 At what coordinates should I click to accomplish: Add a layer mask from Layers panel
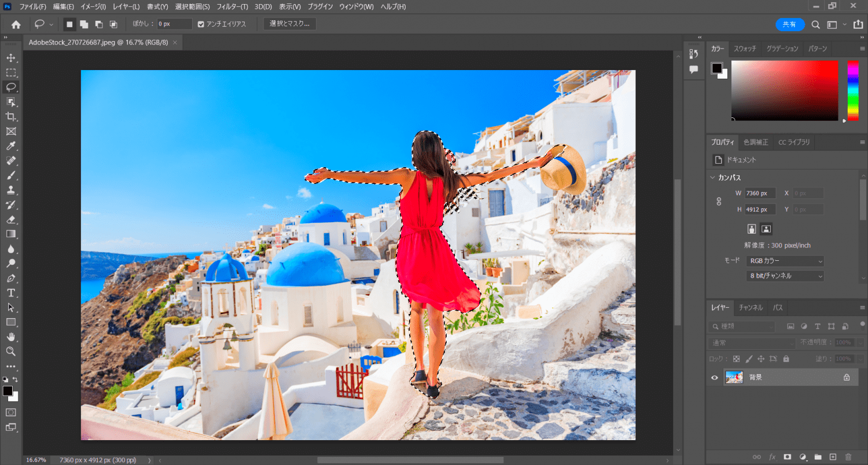(787, 457)
